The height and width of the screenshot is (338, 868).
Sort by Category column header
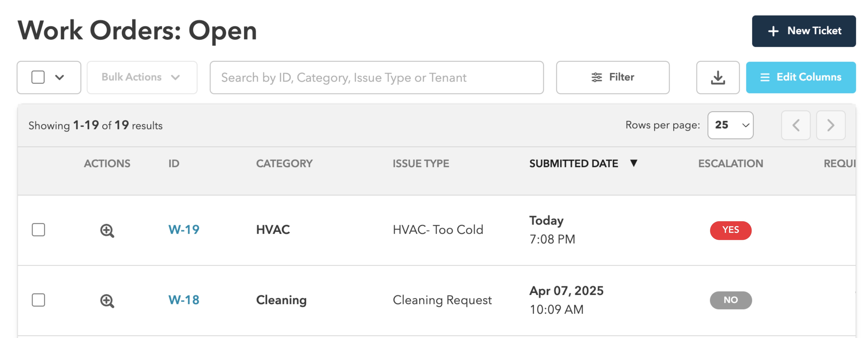pyautogui.click(x=284, y=164)
